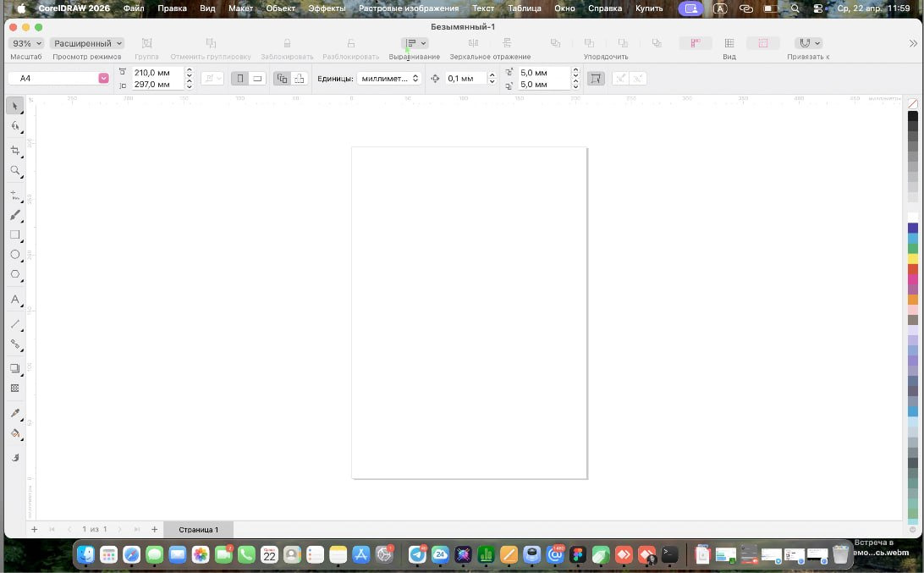Click the treat-as-filled frame button
Image resolution: width=924 pixels, height=573 pixels.
596,79
